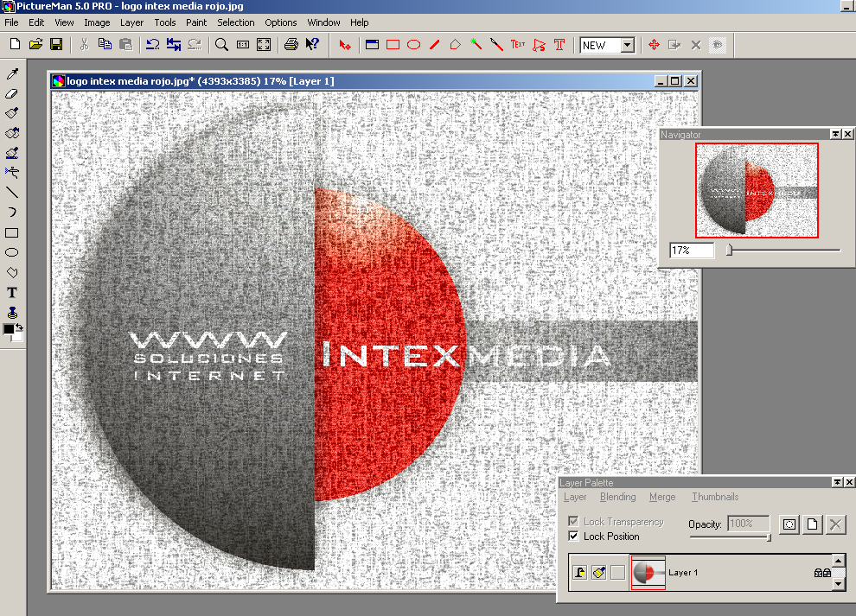The width and height of the screenshot is (856, 616).
Task: Click the Navigator 17% zoom field
Action: pyautogui.click(x=692, y=251)
